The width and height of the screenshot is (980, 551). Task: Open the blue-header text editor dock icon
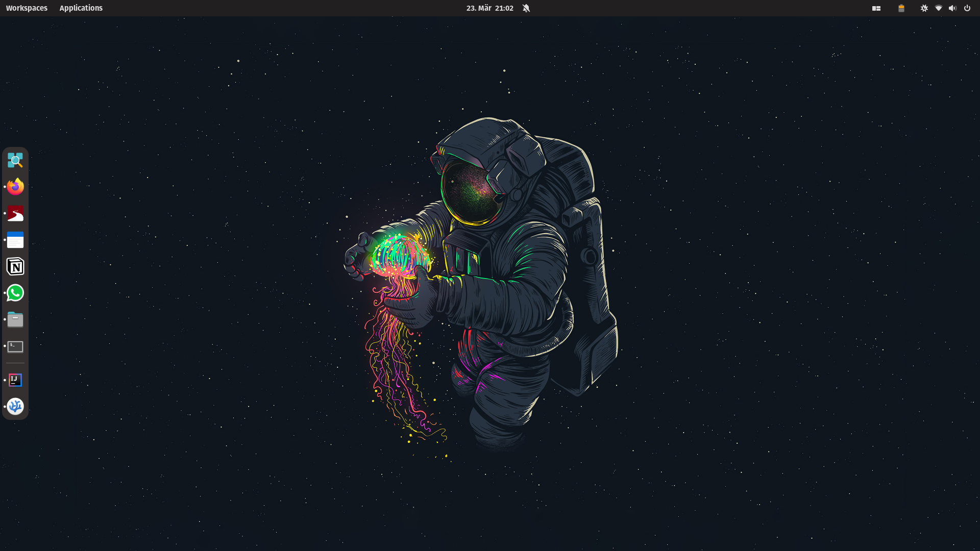point(15,240)
